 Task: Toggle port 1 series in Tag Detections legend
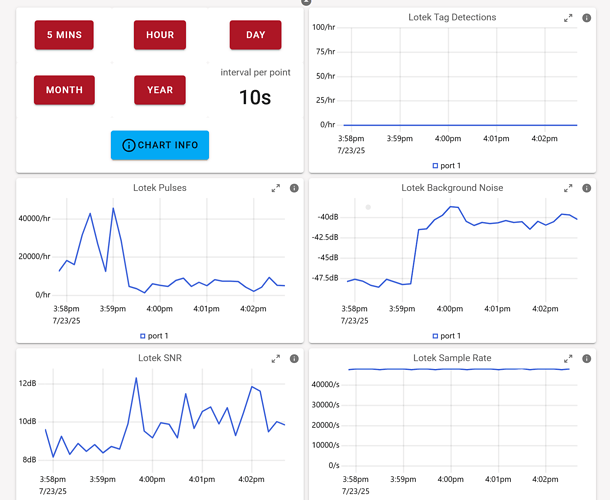coord(447,165)
